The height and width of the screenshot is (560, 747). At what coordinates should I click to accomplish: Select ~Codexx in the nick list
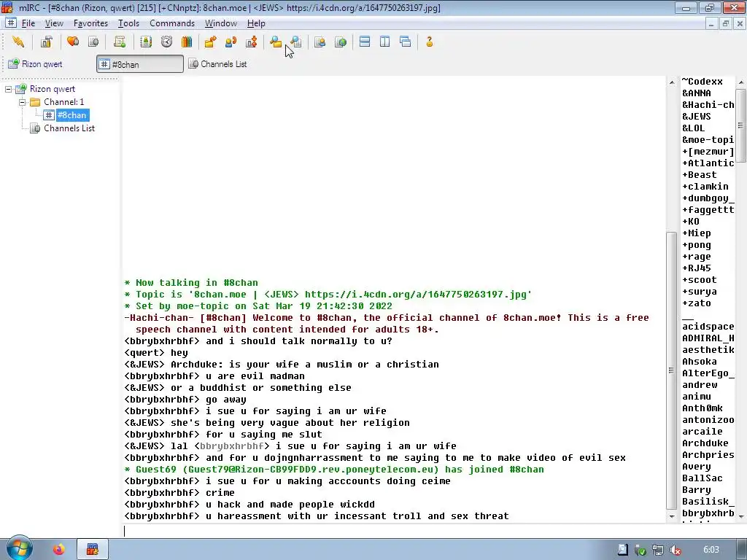[703, 82]
